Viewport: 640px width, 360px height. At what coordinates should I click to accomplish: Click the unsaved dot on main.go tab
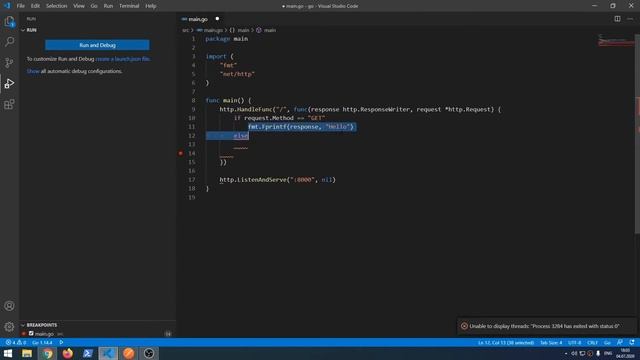[217, 19]
